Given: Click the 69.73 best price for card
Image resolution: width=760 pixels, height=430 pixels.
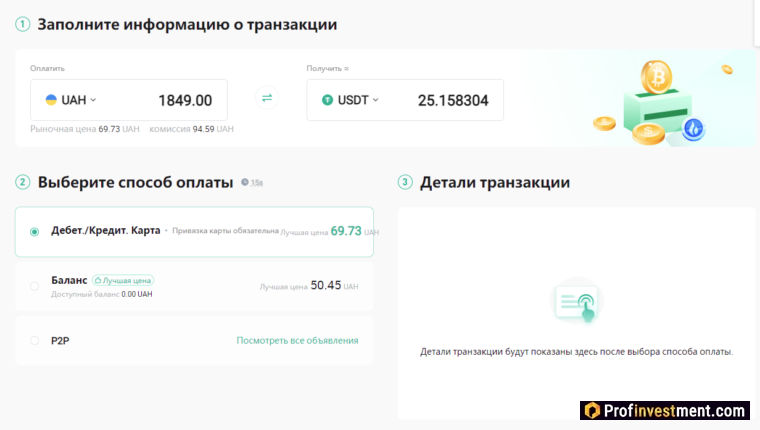Looking at the screenshot, I should pos(346,231).
